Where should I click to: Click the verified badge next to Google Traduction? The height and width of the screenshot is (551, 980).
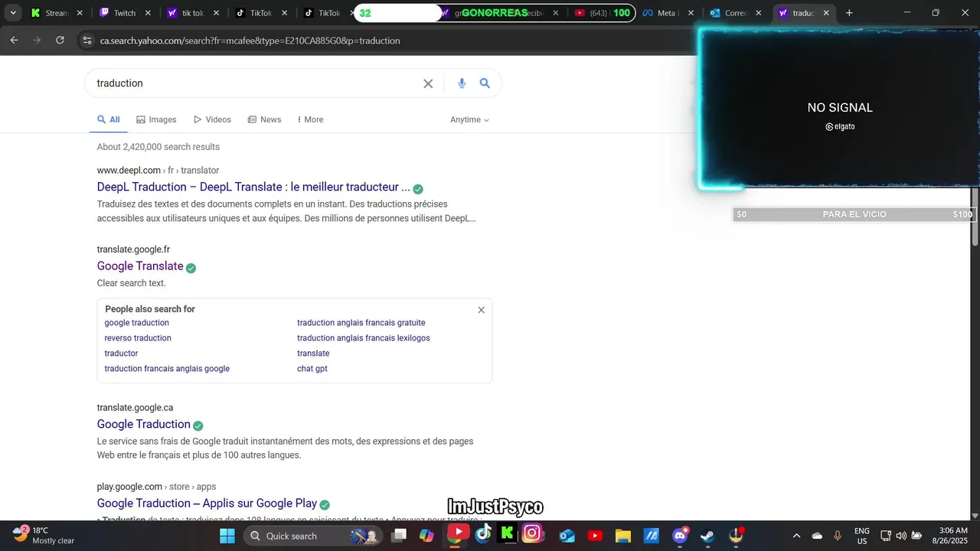click(198, 425)
